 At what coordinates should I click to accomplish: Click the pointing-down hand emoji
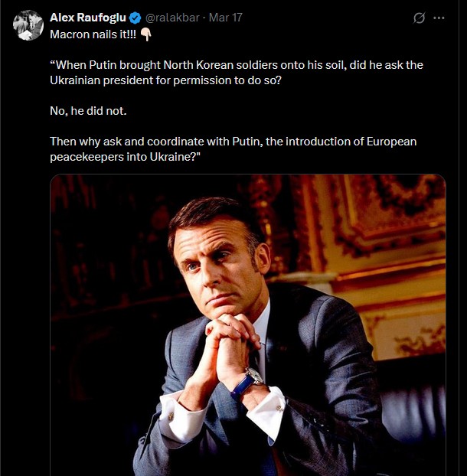tap(146, 34)
